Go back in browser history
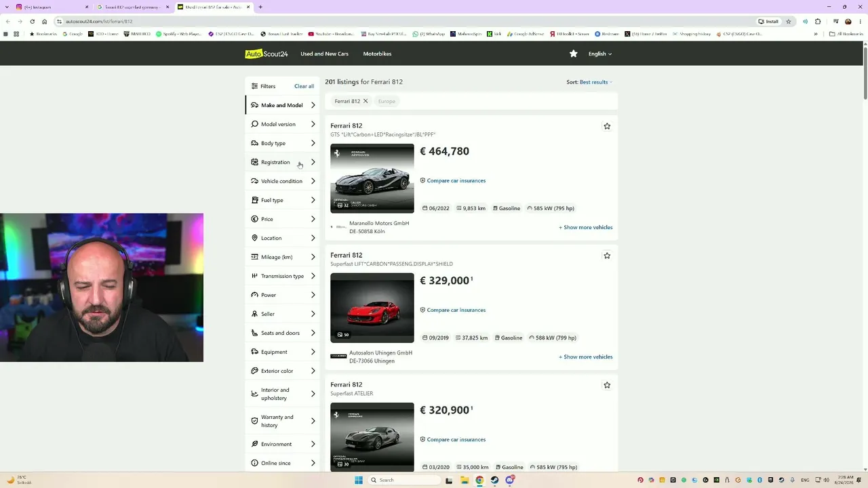 tap(7, 21)
